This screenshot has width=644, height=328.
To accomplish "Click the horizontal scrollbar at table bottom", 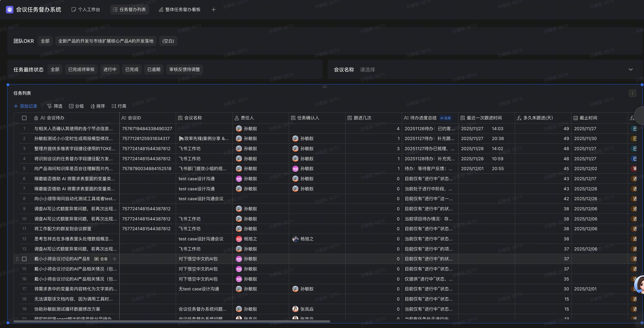I will pyautogui.click(x=172, y=321).
